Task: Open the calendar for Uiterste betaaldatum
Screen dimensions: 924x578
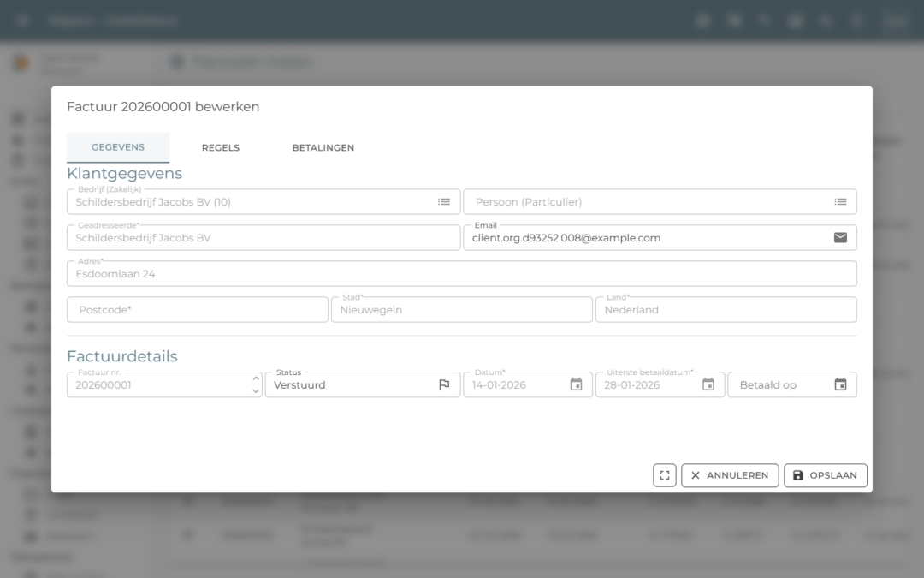Action: (x=708, y=384)
